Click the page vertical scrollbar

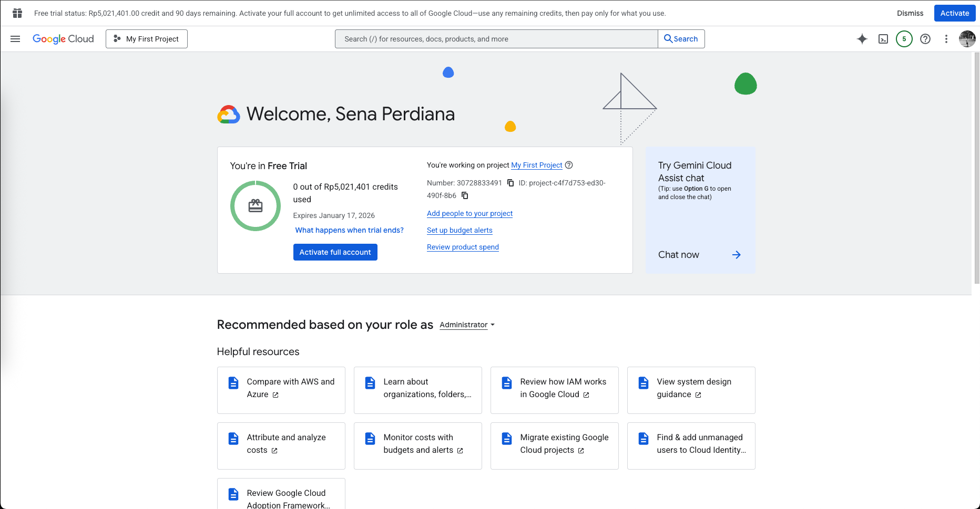976,168
